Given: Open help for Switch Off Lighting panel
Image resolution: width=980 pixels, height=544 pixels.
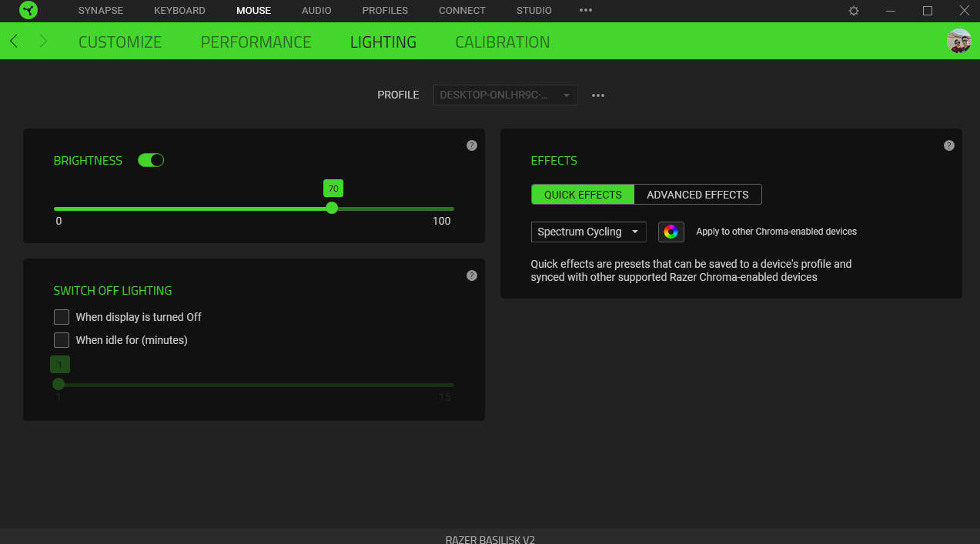Looking at the screenshot, I should [472, 275].
